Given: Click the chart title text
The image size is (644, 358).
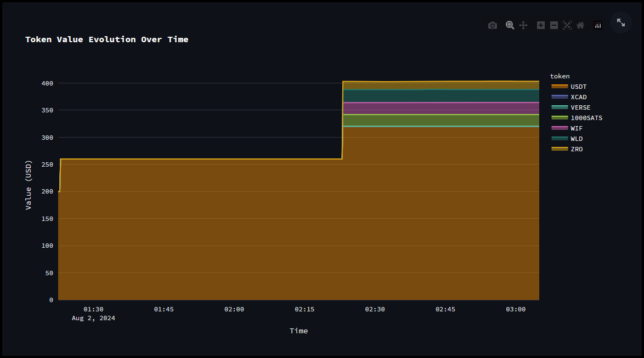Looking at the screenshot, I should click(x=107, y=39).
